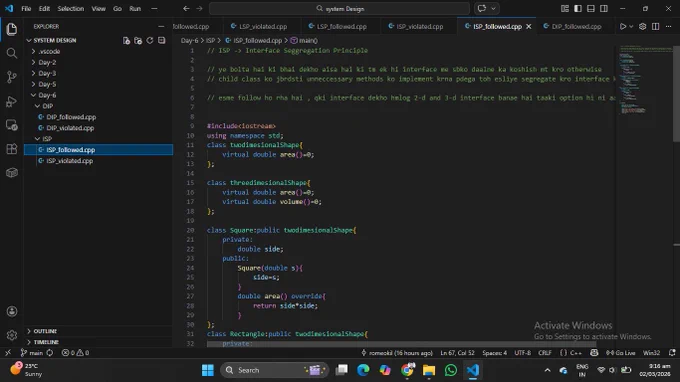Open the Go menu

[117, 8]
